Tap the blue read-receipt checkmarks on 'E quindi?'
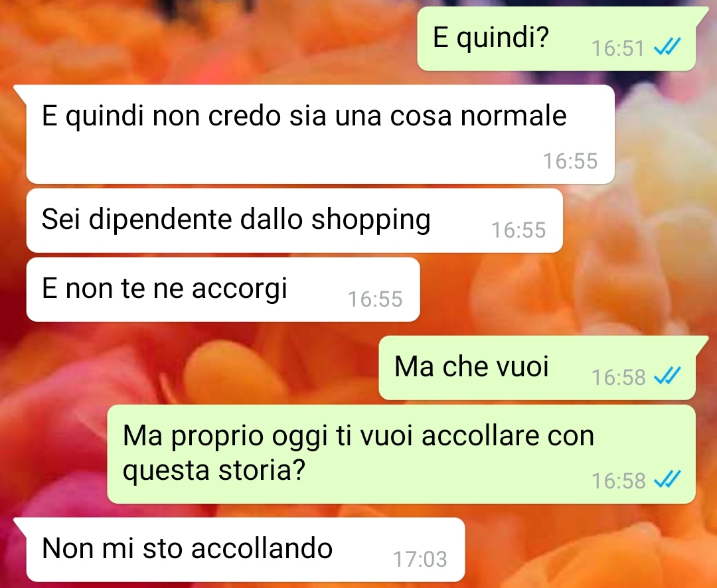Viewport: 717px width, 588px height. coord(667,46)
